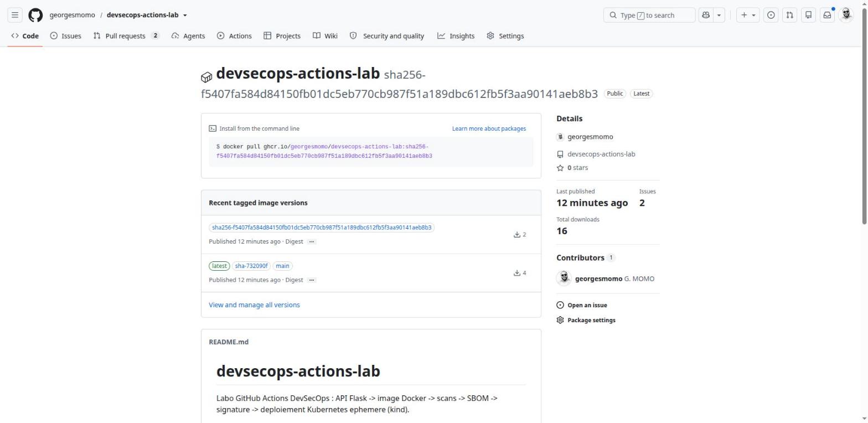The image size is (868, 423).
Task: Open the user profile avatar menu
Action: [x=846, y=15]
